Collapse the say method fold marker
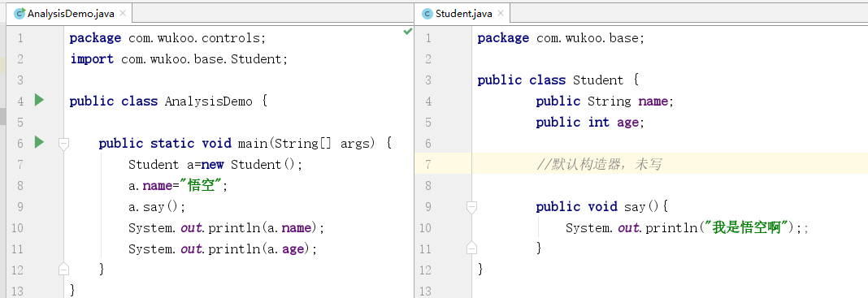The image size is (868, 298). pos(471,207)
